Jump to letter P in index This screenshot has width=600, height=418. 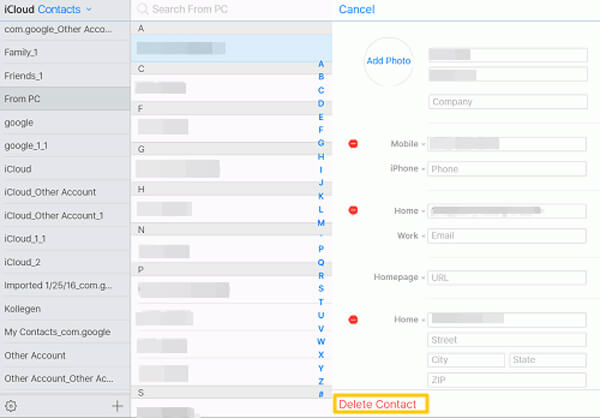pos(321,249)
